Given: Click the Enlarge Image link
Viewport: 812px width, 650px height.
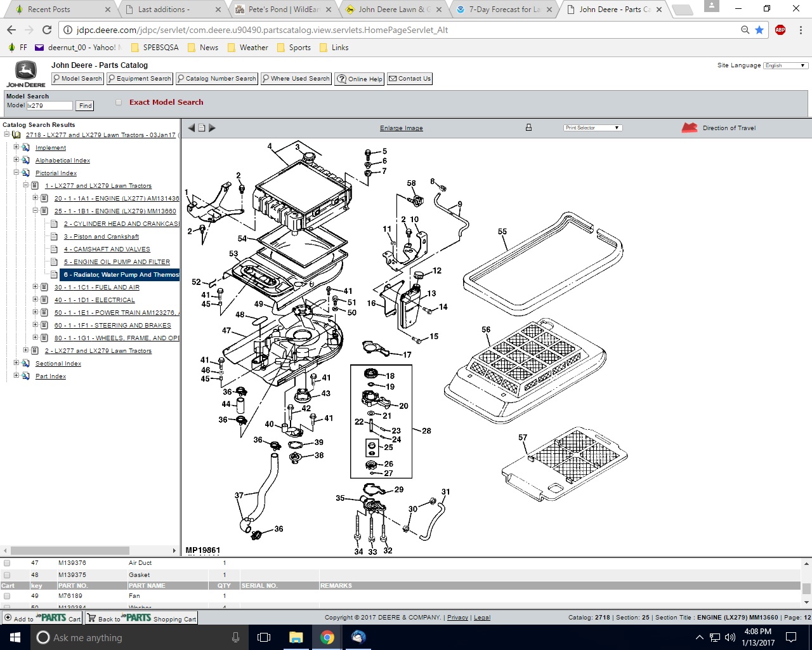Looking at the screenshot, I should click(x=401, y=128).
